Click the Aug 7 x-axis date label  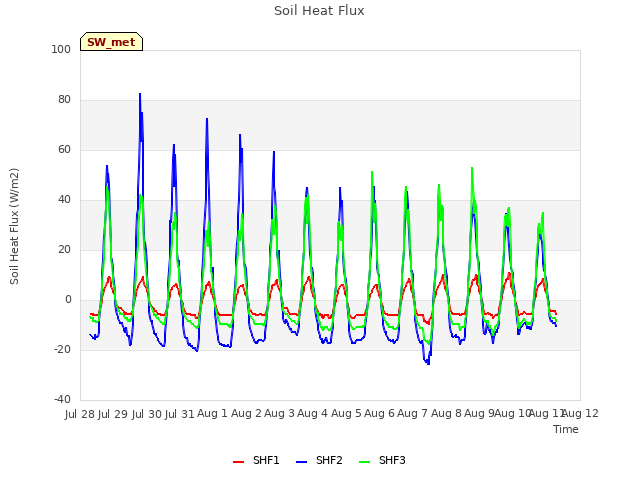click(x=412, y=414)
